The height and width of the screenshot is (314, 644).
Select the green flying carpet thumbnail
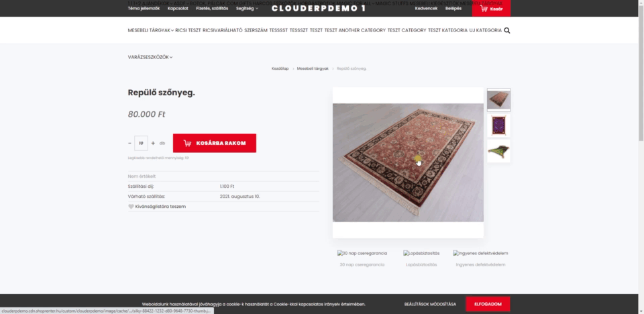click(x=498, y=151)
